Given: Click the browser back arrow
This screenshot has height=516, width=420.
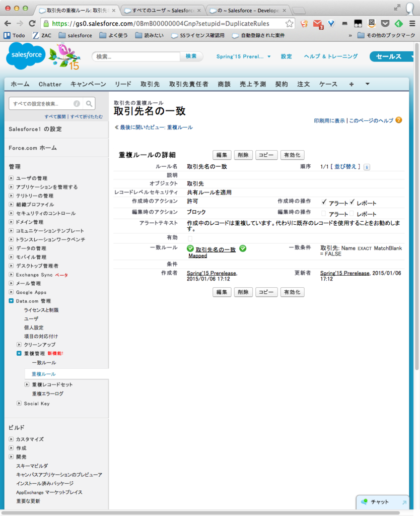Looking at the screenshot, I should pos(8,23).
